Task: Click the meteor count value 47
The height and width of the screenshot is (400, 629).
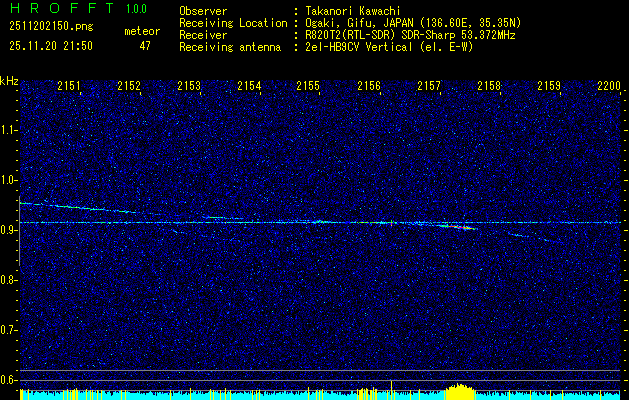Action: 145,46
